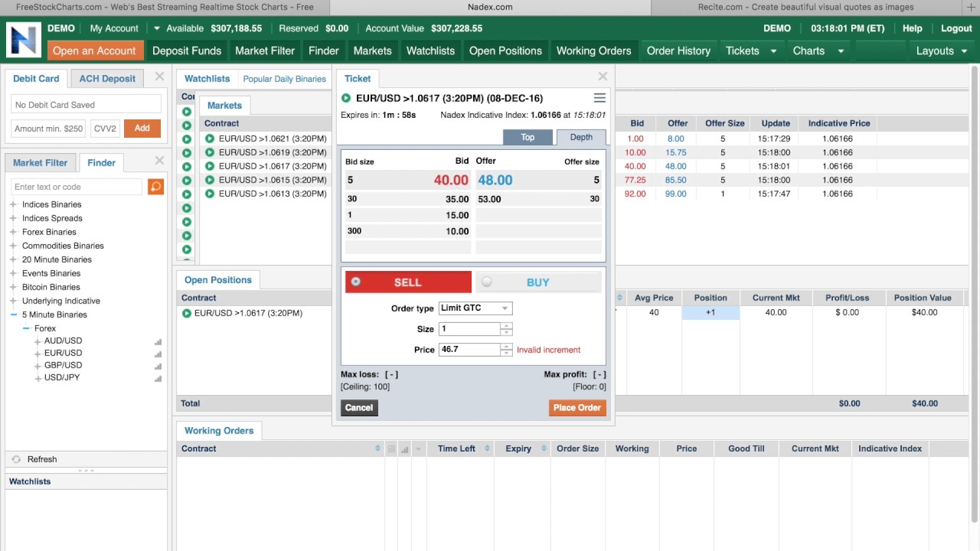Switch ticket view to Depth
This screenshot has height=551, width=980.
click(581, 137)
